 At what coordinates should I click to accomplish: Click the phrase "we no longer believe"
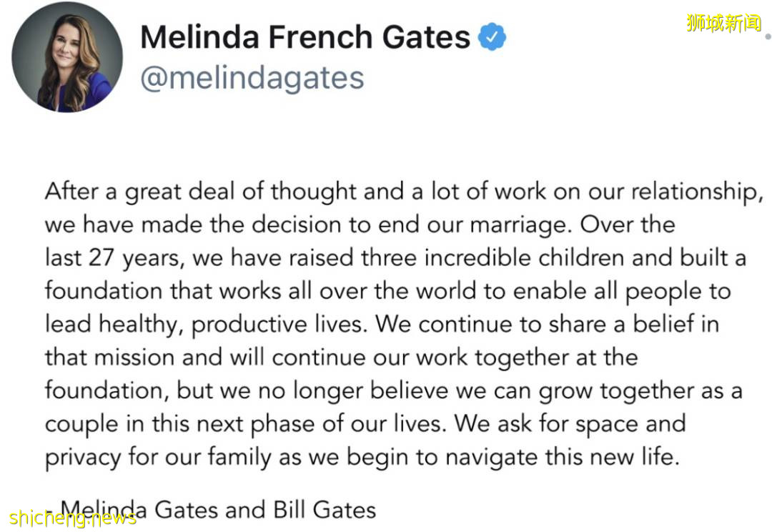[296, 390]
